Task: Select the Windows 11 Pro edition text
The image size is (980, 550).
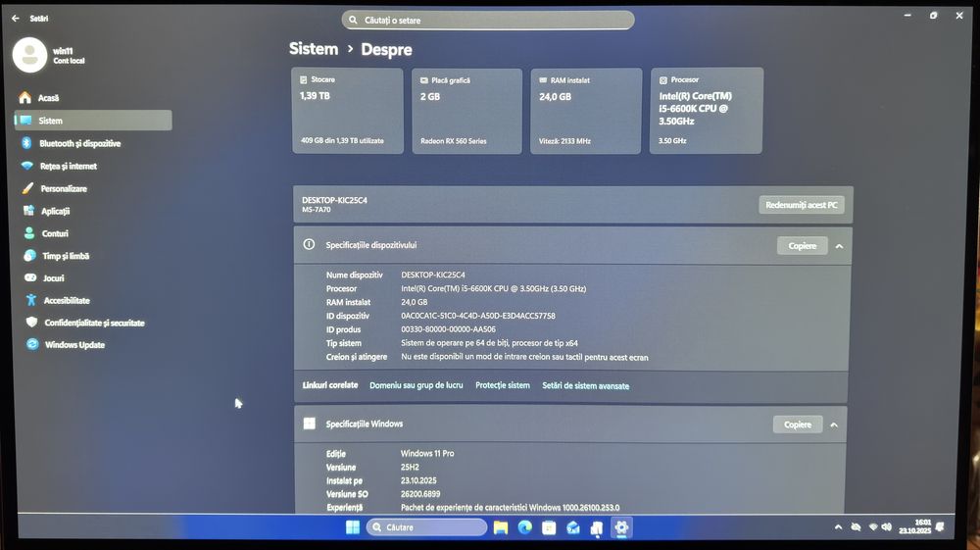Action: 427,453
